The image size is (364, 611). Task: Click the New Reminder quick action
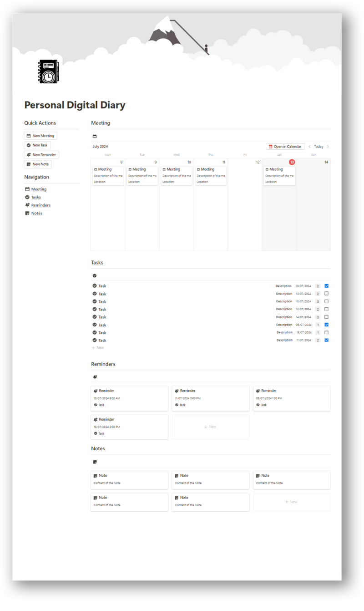pyautogui.click(x=41, y=155)
